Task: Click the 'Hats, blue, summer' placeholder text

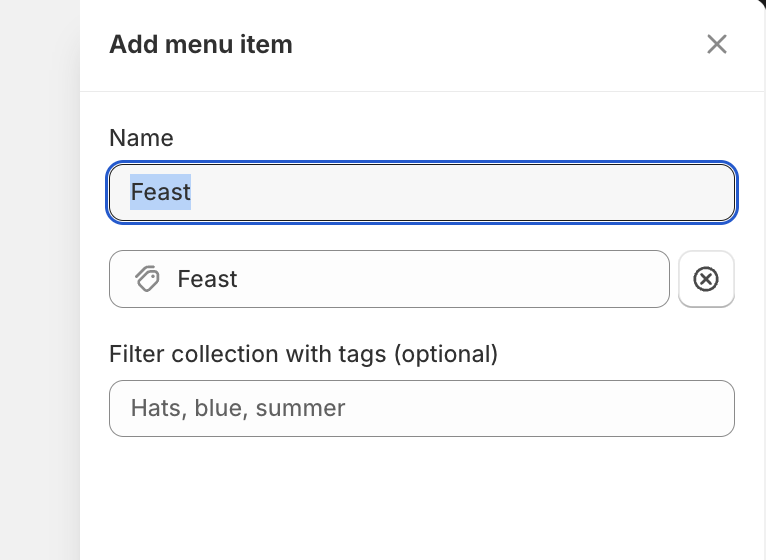Action: (x=238, y=408)
